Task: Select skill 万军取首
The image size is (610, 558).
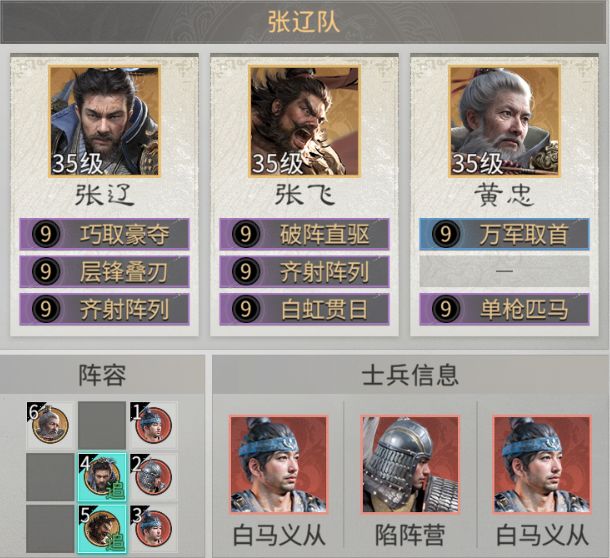Action: (x=504, y=234)
